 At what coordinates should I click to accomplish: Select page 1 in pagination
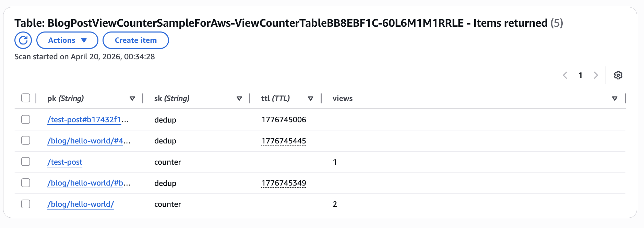[x=581, y=75]
